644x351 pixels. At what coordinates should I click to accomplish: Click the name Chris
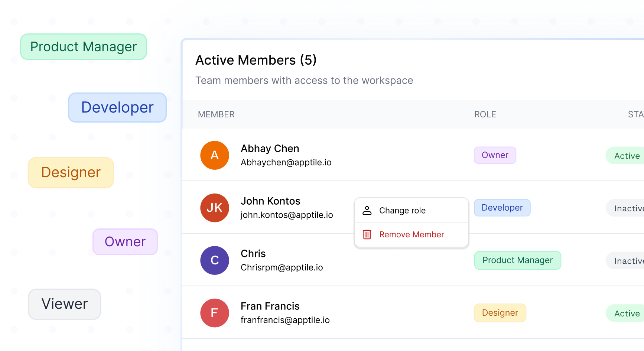point(253,254)
